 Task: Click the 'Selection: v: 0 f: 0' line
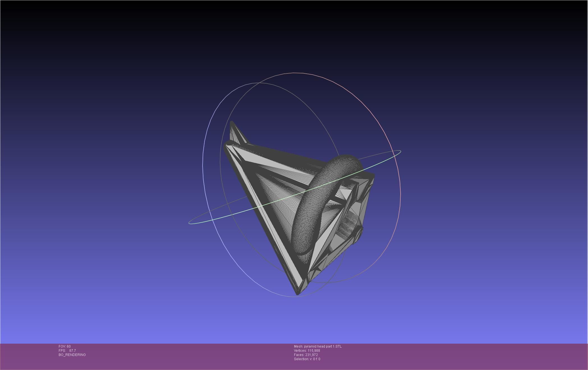[x=307, y=359]
